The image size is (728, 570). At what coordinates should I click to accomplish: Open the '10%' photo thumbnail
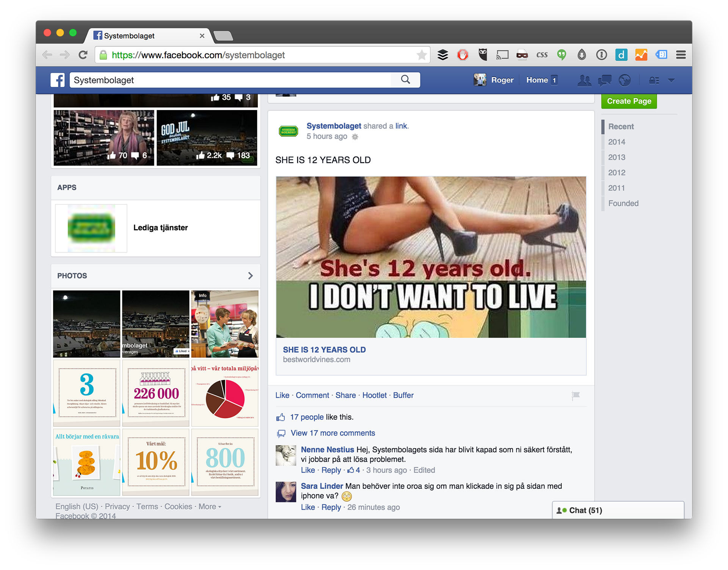pyautogui.click(x=155, y=462)
